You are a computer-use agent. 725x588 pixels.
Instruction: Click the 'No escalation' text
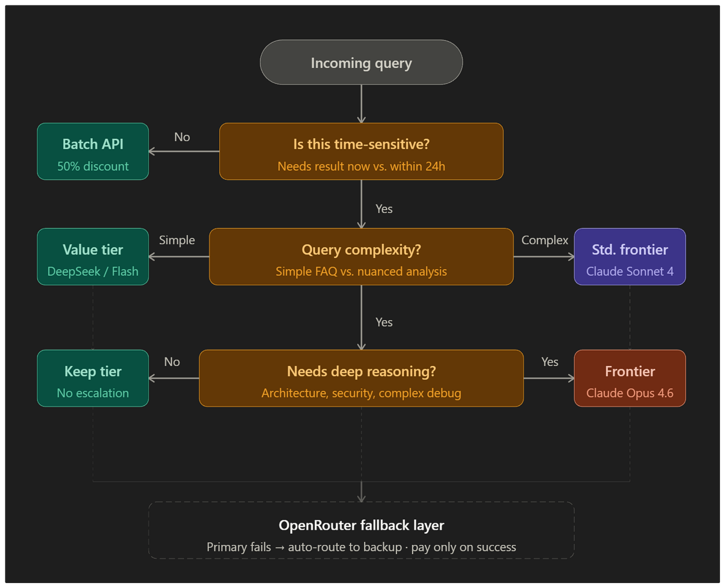pos(93,393)
